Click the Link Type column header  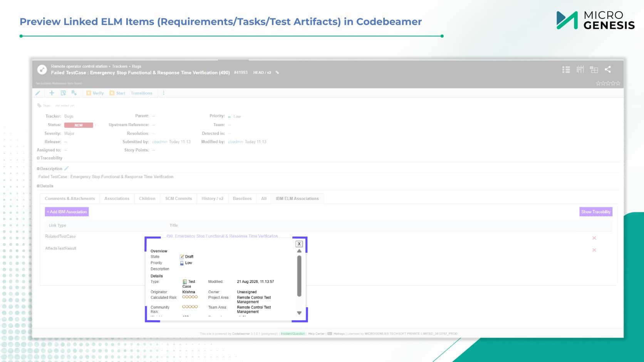(57, 225)
